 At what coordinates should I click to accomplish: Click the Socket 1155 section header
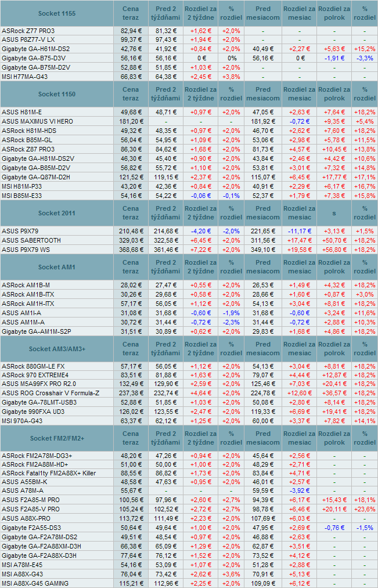tap(57, 13)
